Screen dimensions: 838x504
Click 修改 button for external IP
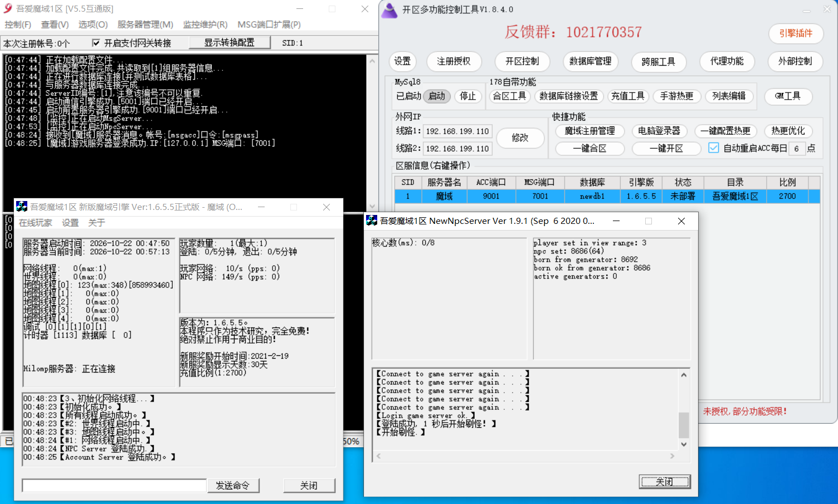[x=520, y=138]
